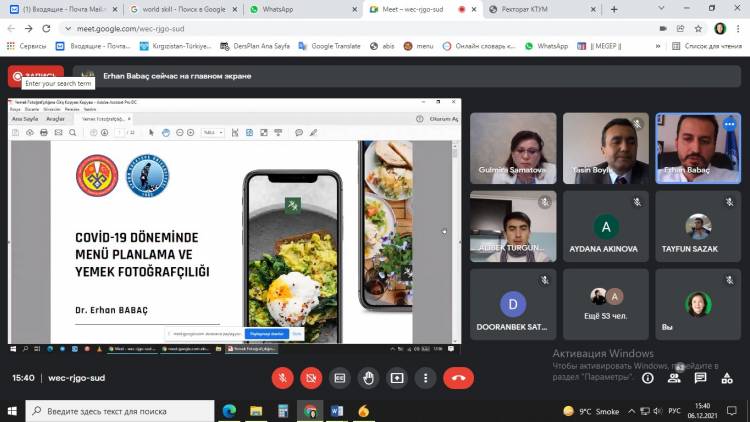750x422 pixels.
Task: Go back in browser history
Action: pos(11,29)
